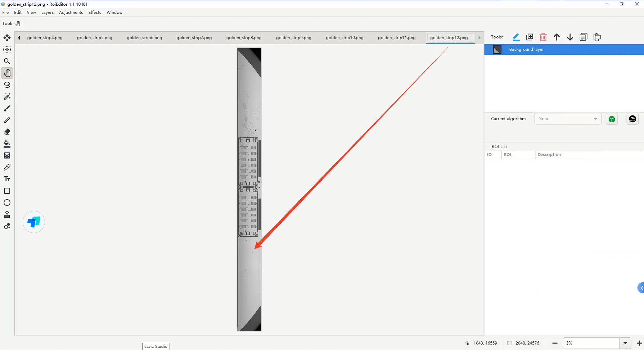Image resolution: width=644 pixels, height=350 pixels.
Task: Activate the Eyedropper color picker tool
Action: click(7, 167)
